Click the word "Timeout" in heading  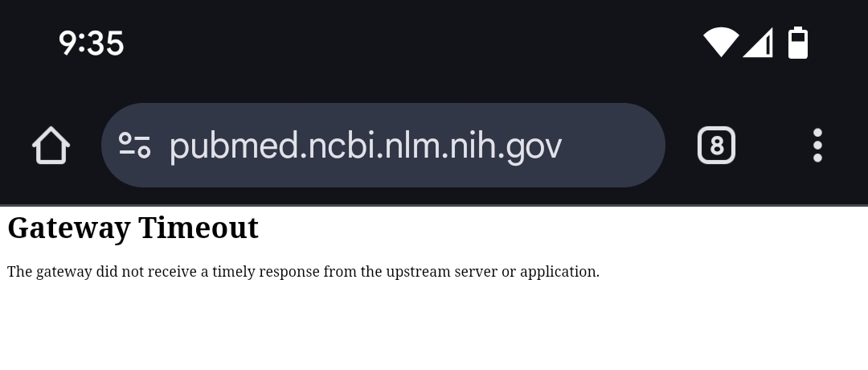point(199,227)
